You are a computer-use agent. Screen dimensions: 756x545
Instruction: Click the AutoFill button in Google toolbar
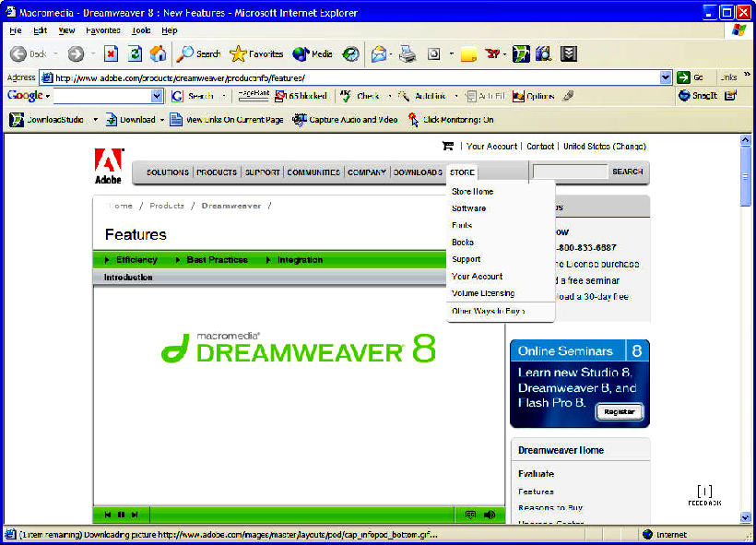point(485,96)
